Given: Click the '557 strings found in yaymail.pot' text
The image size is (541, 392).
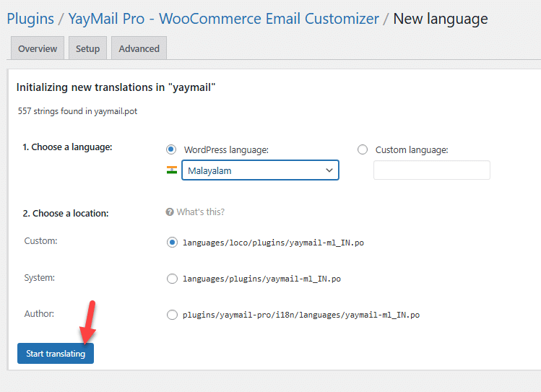Looking at the screenshot, I should pyautogui.click(x=77, y=111).
